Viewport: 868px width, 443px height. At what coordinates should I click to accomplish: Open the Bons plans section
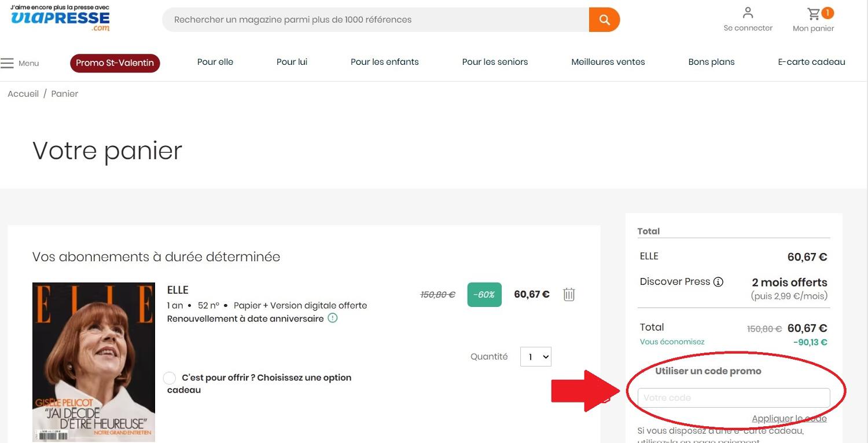tap(711, 61)
